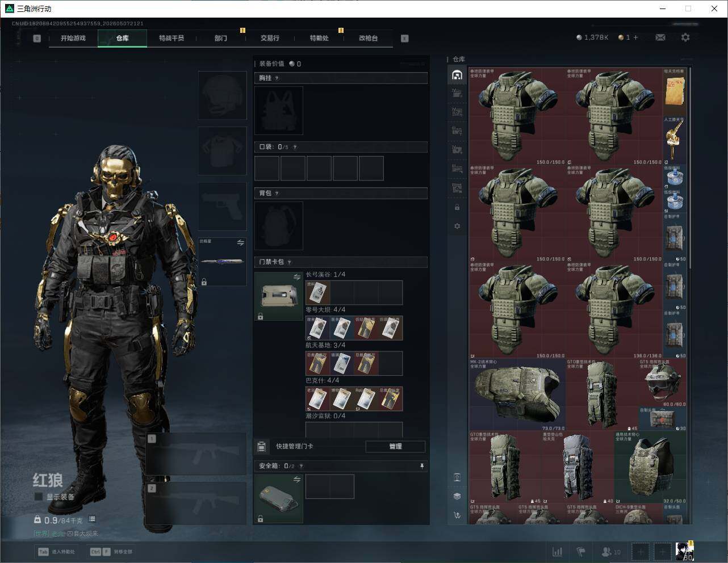Screen dimensions: 728x563
Task: Select the MK-2 tactical chest rig item
Action: (x=517, y=394)
